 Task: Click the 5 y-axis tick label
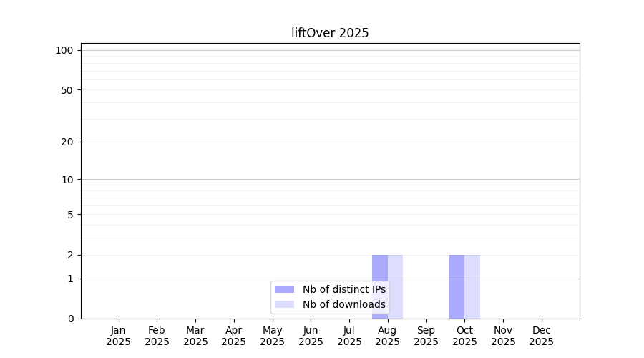point(70,215)
